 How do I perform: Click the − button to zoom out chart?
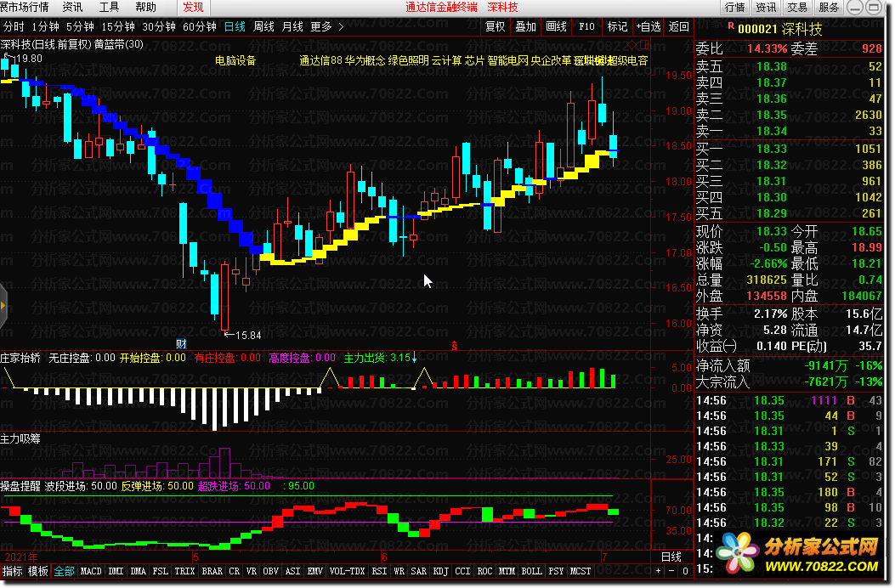[x=671, y=571]
